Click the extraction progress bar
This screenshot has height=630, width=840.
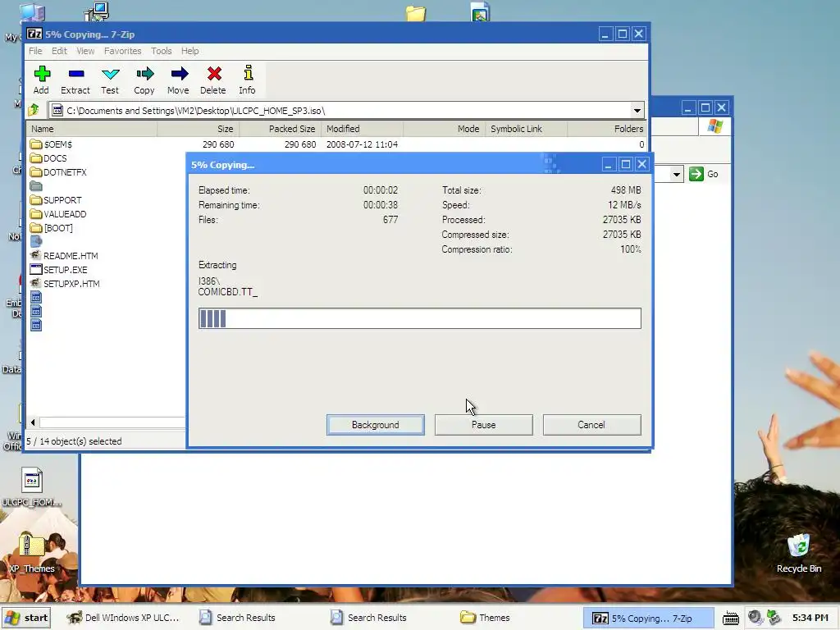pos(419,318)
